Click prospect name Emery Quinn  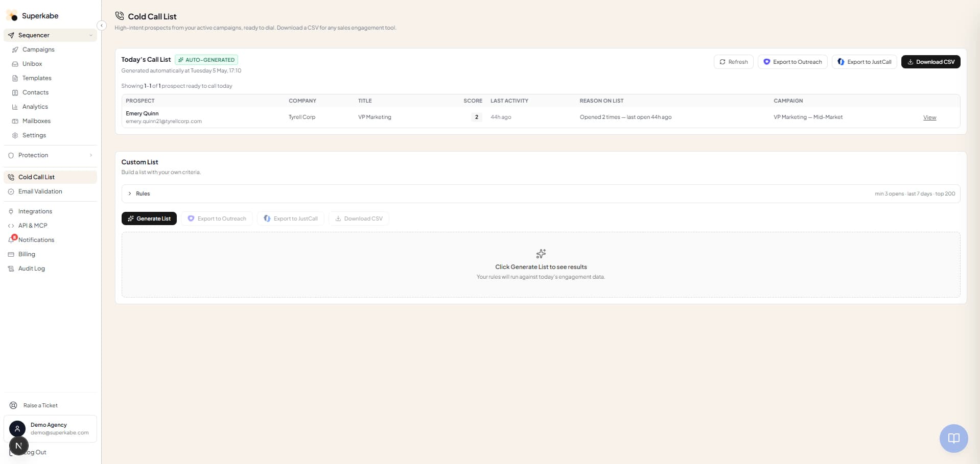pyautogui.click(x=142, y=113)
